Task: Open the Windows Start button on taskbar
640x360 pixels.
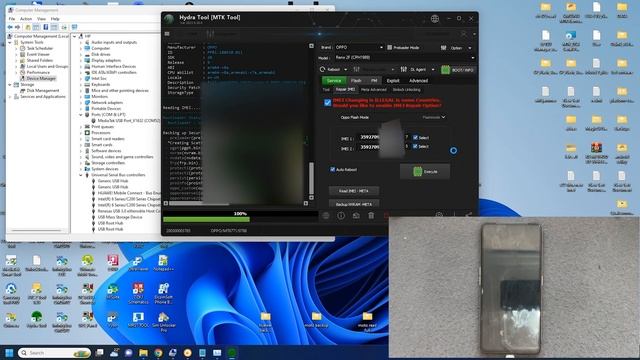Action: tap(9, 352)
